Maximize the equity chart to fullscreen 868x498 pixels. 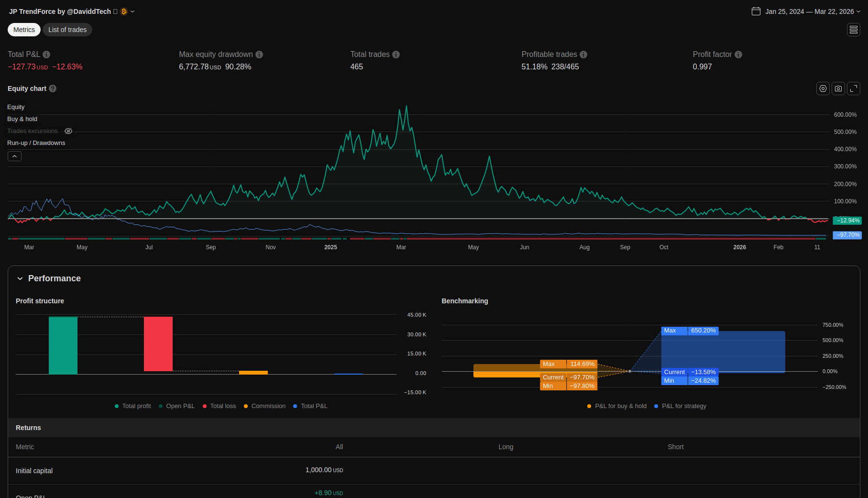click(854, 89)
